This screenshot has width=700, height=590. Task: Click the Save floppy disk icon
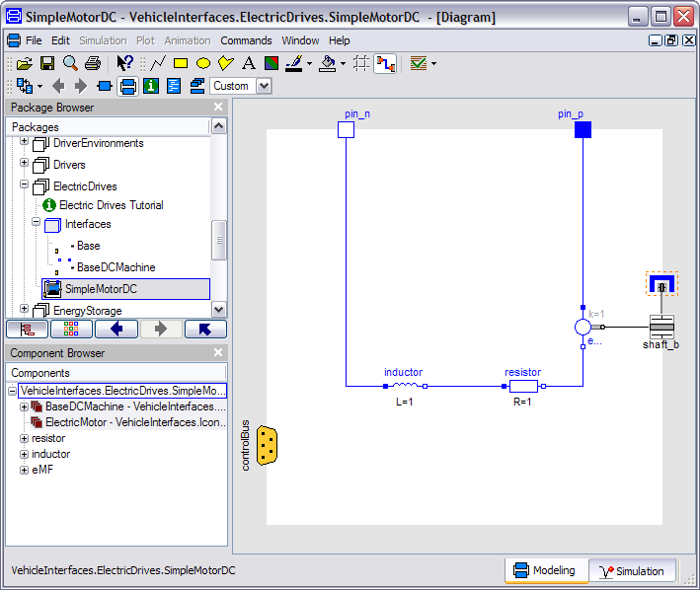47,63
